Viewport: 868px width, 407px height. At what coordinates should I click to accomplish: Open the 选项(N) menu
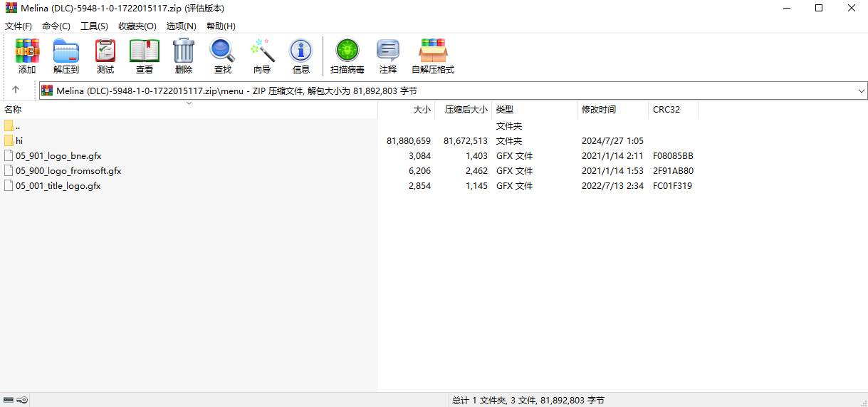click(181, 26)
